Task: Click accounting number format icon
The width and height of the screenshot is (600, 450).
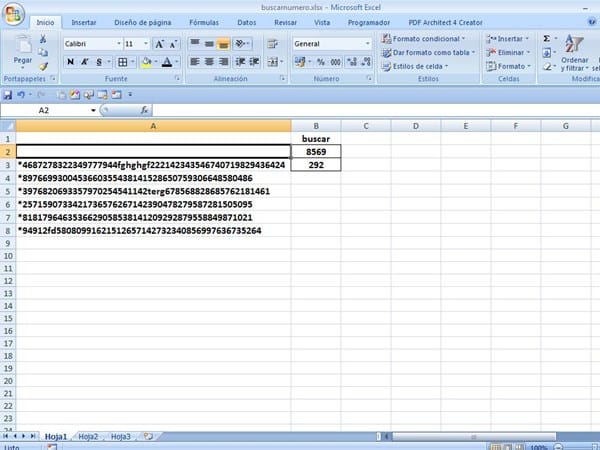Action: (300, 62)
